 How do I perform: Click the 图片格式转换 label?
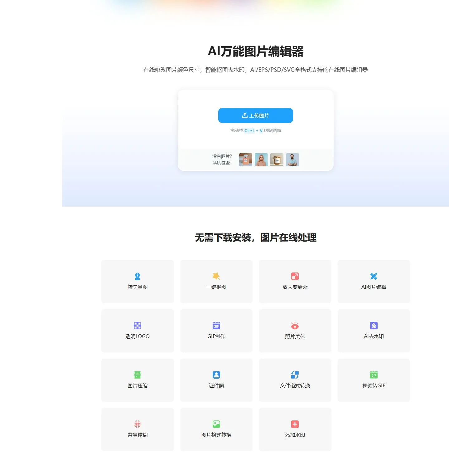(x=216, y=435)
